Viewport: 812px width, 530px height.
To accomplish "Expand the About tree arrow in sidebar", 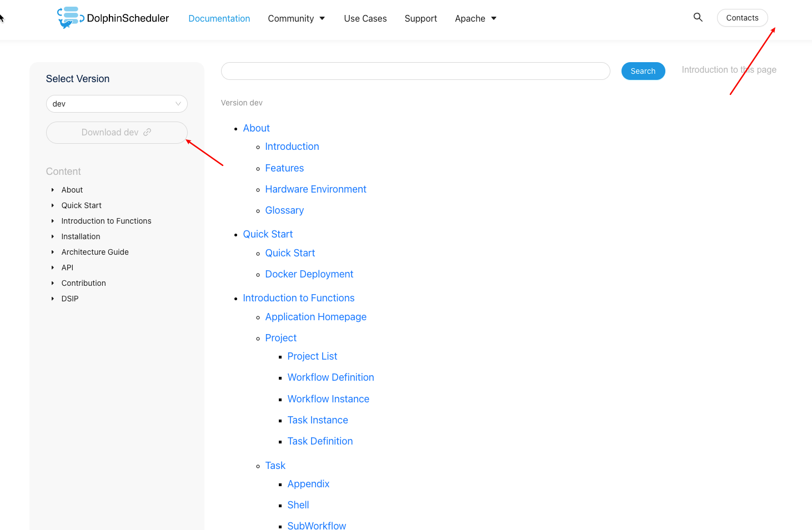I will pyautogui.click(x=53, y=190).
